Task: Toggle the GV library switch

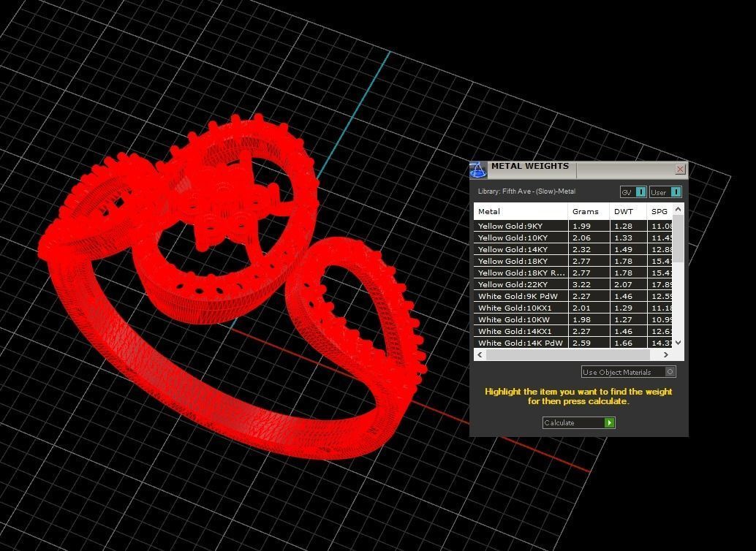Action: [633, 192]
